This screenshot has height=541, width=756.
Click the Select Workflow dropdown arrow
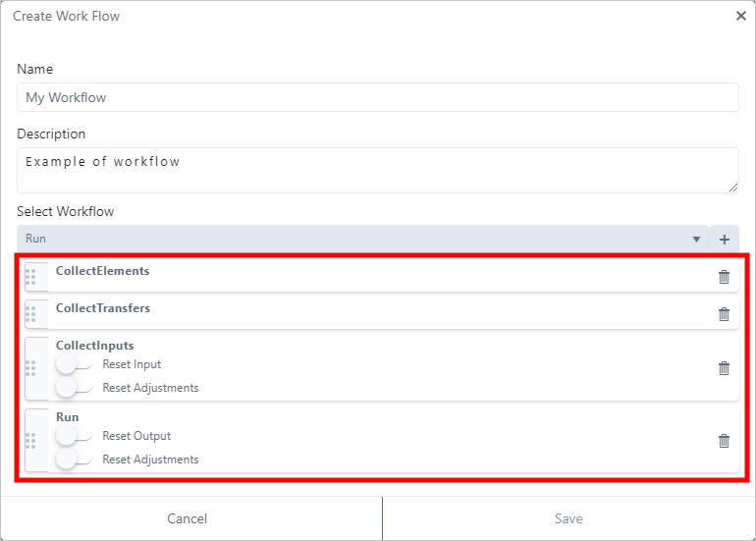click(x=696, y=239)
